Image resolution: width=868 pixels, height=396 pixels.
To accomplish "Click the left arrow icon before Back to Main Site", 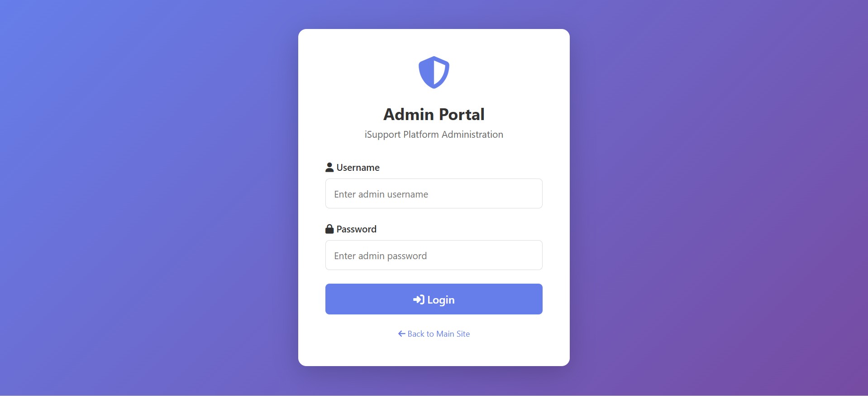I will tap(401, 334).
